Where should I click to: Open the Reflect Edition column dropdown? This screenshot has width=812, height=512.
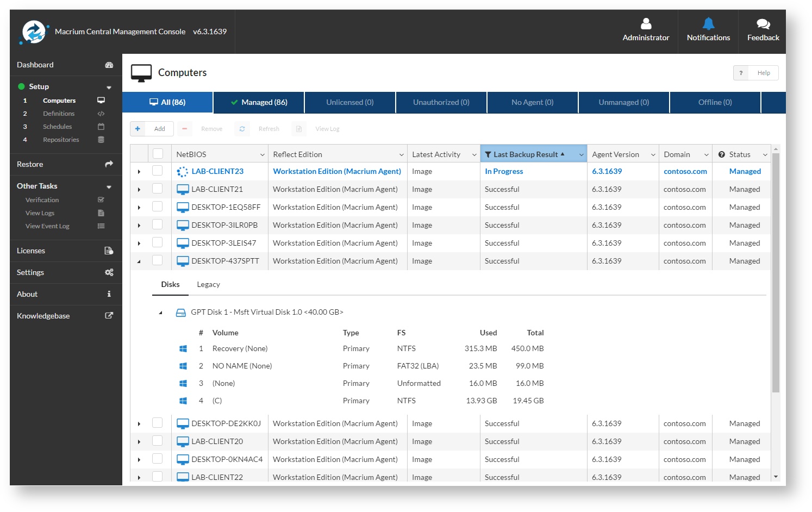tap(402, 155)
